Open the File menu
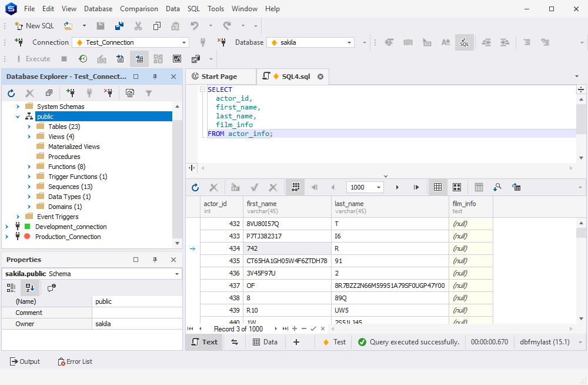The height and width of the screenshot is (385, 588). (29, 9)
